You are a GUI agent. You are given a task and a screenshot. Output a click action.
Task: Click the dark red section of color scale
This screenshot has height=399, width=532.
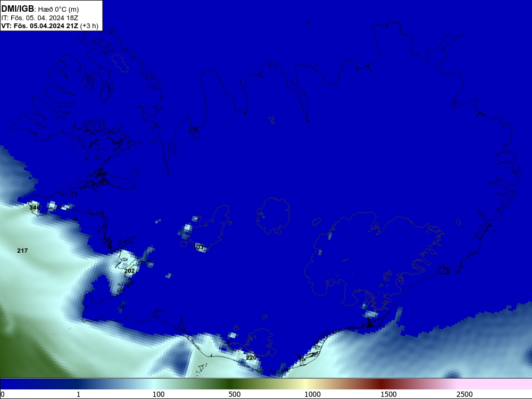(x=383, y=384)
